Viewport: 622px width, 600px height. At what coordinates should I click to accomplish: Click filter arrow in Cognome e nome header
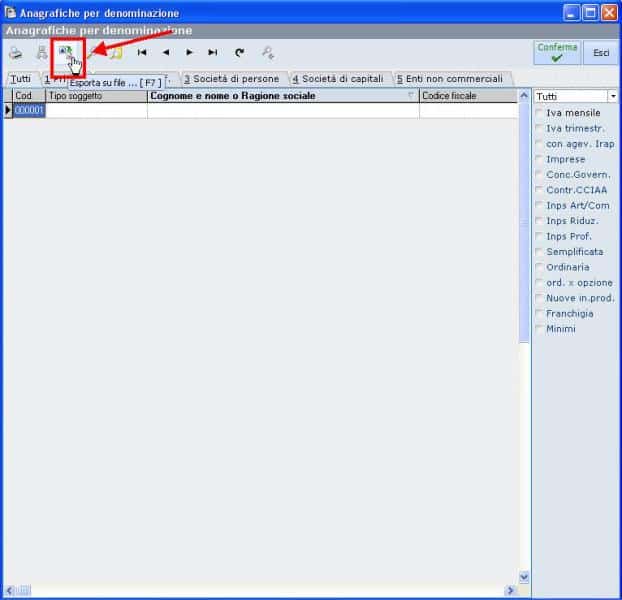click(410, 96)
